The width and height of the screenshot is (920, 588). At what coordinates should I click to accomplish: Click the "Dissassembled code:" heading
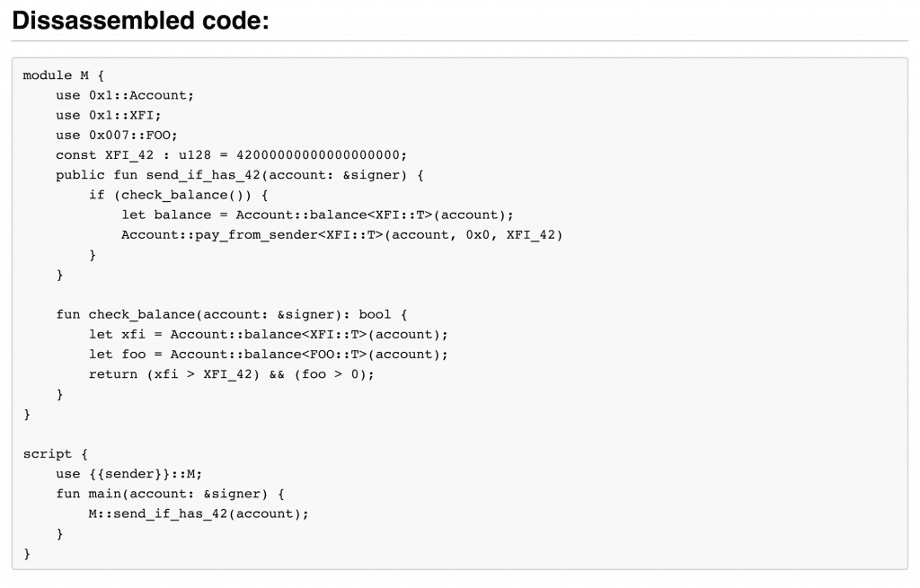tap(140, 21)
